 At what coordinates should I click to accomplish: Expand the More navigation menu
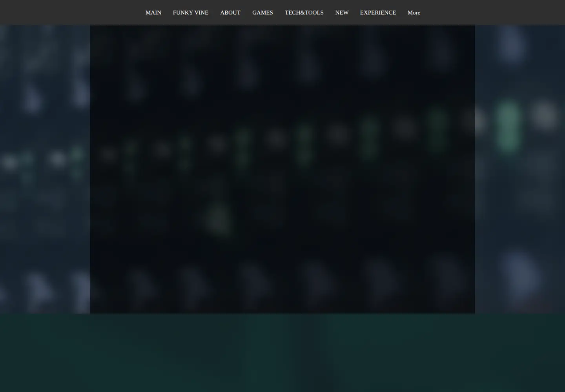coord(414,13)
